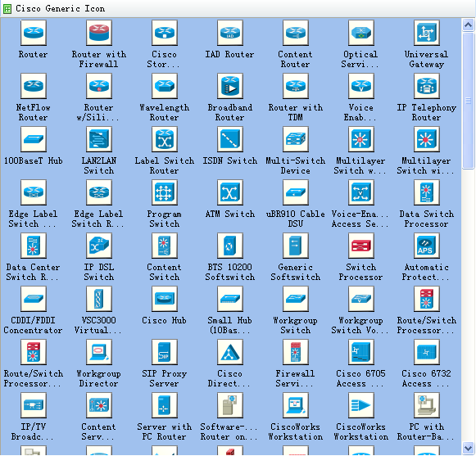Select the Program Switch icon
The image size is (476, 456).
coord(165,192)
